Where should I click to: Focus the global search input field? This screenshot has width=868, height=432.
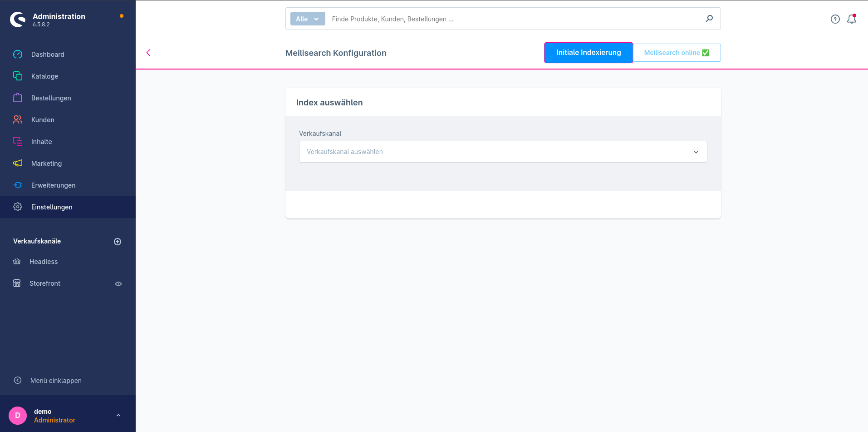[515, 19]
